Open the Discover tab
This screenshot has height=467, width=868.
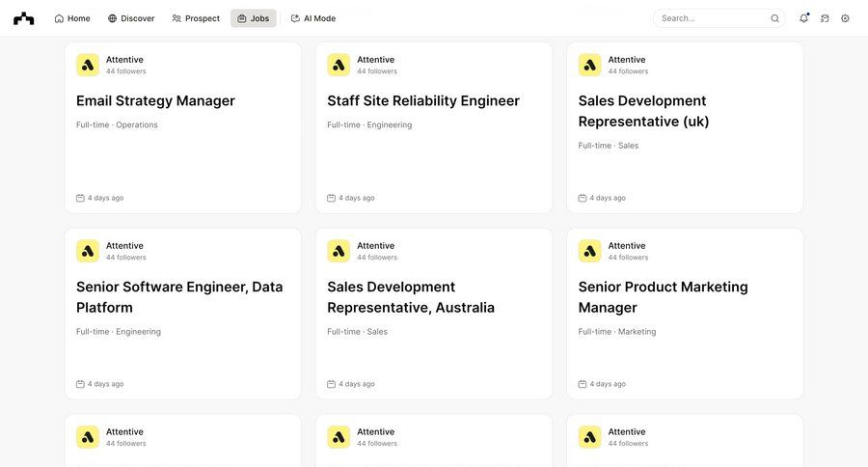131,18
